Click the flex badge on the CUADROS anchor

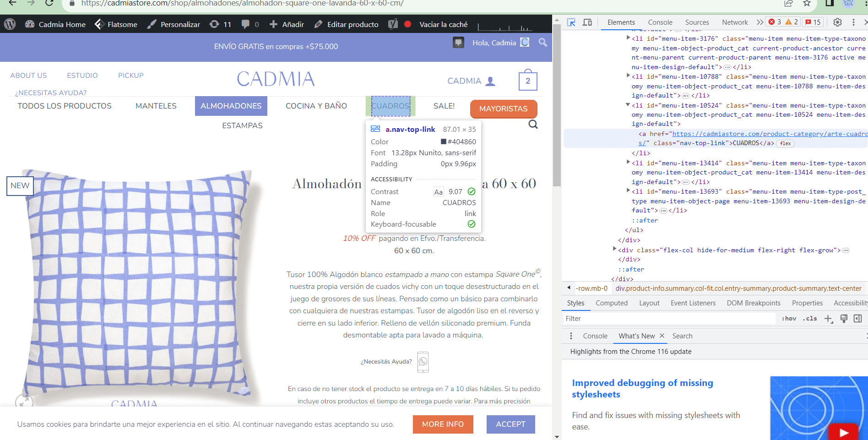(786, 143)
